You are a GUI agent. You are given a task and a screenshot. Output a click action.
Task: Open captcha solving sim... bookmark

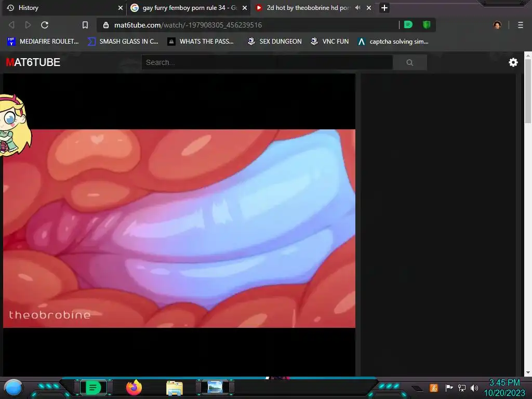point(393,42)
